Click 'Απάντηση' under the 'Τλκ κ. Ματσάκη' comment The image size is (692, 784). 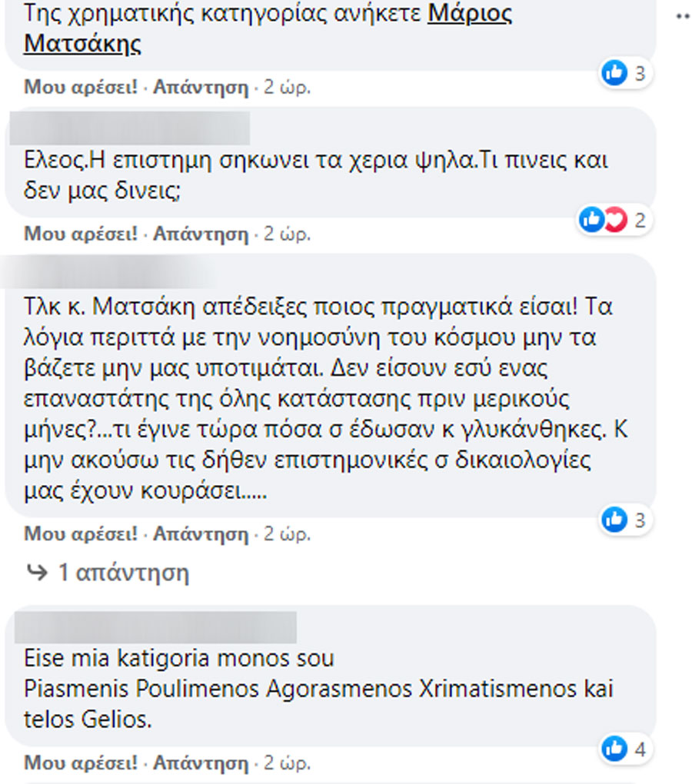click(201, 533)
